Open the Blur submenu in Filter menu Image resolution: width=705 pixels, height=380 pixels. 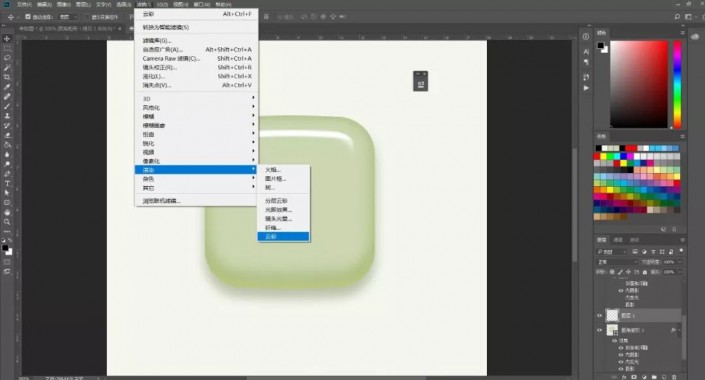point(196,116)
